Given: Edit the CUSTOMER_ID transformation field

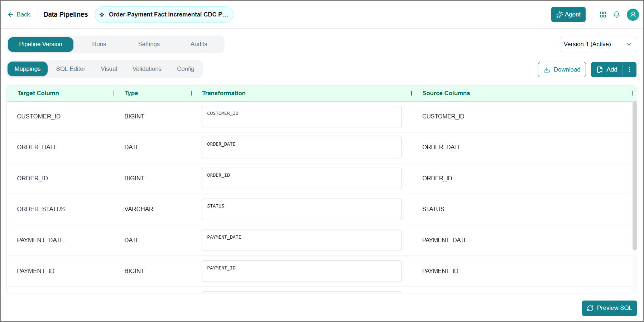Looking at the screenshot, I should (x=302, y=117).
